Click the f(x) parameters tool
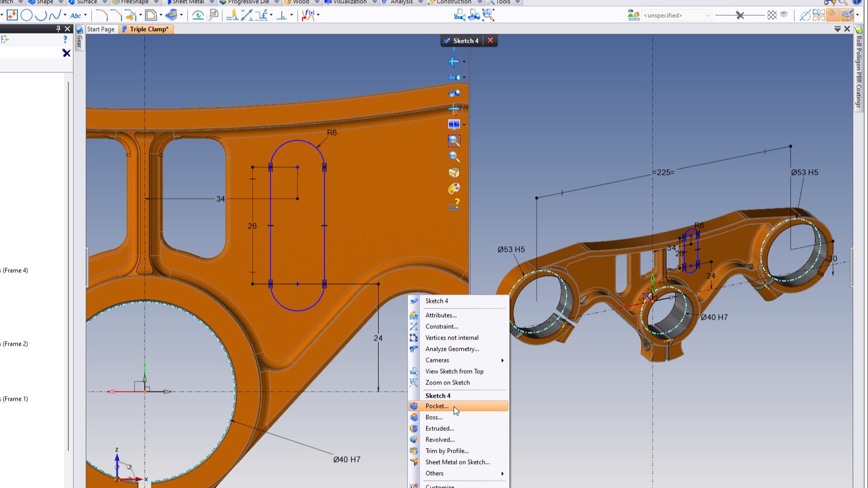The image size is (868, 488). (x=308, y=15)
